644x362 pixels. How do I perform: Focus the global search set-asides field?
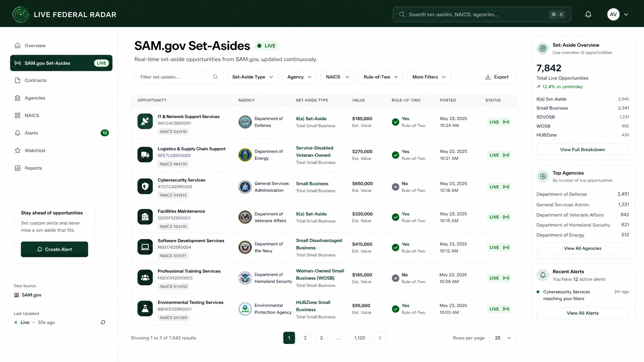pos(482,15)
